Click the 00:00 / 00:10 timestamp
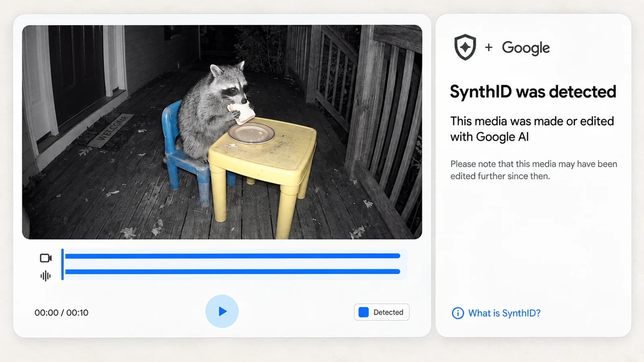This screenshot has width=644, height=362. (62, 313)
